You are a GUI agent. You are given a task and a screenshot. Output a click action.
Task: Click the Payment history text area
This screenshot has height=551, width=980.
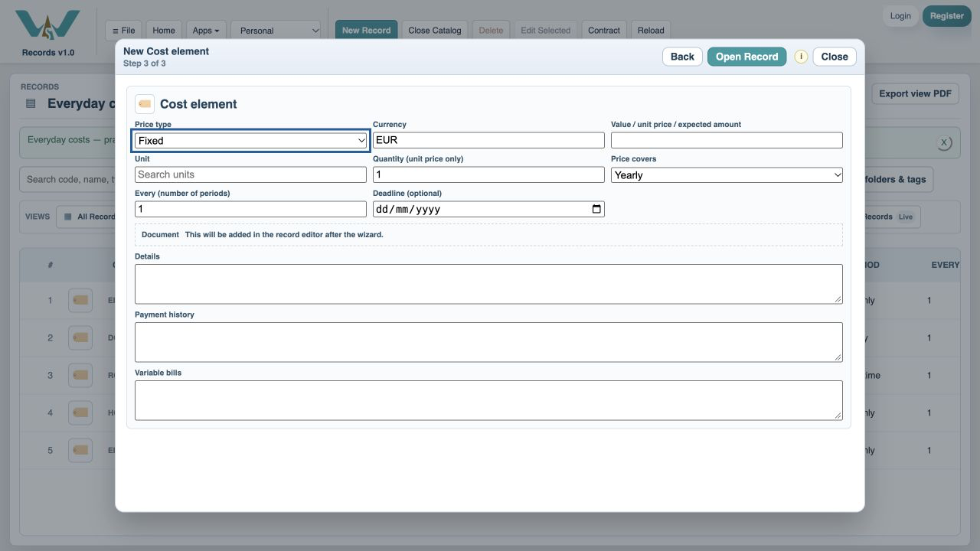[x=488, y=342]
